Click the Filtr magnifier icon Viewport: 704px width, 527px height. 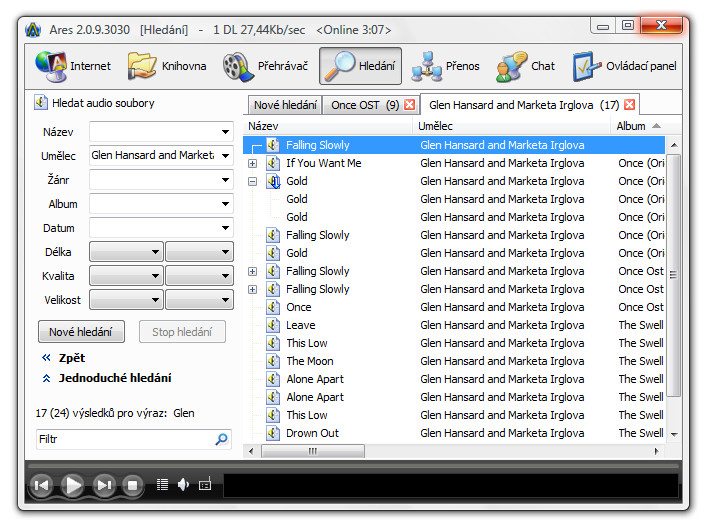221,439
